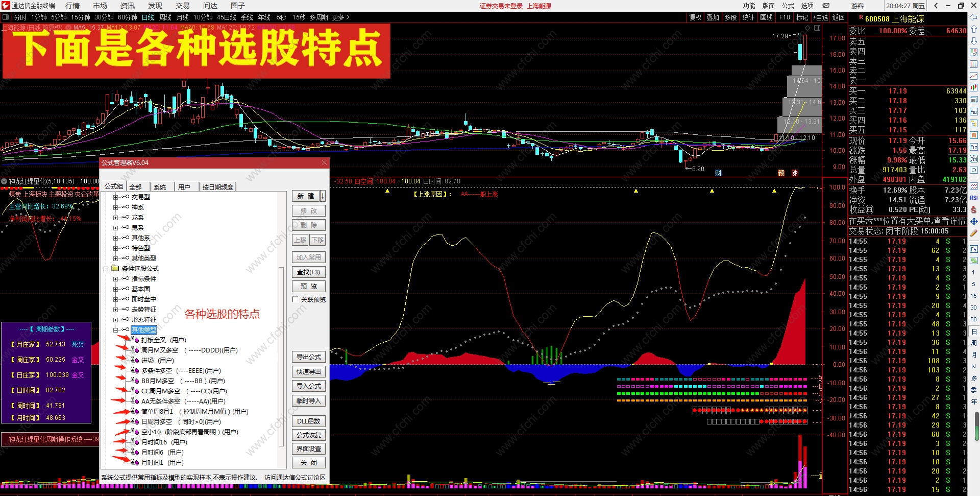
Task: Click the 导出公式 button
Action: [x=308, y=357]
